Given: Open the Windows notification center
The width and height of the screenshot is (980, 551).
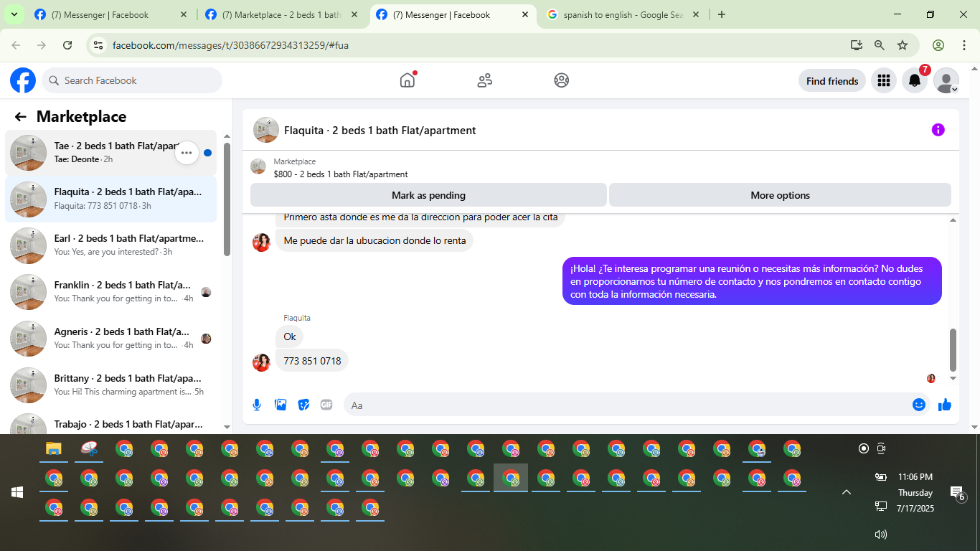Looking at the screenshot, I should 957,493.
